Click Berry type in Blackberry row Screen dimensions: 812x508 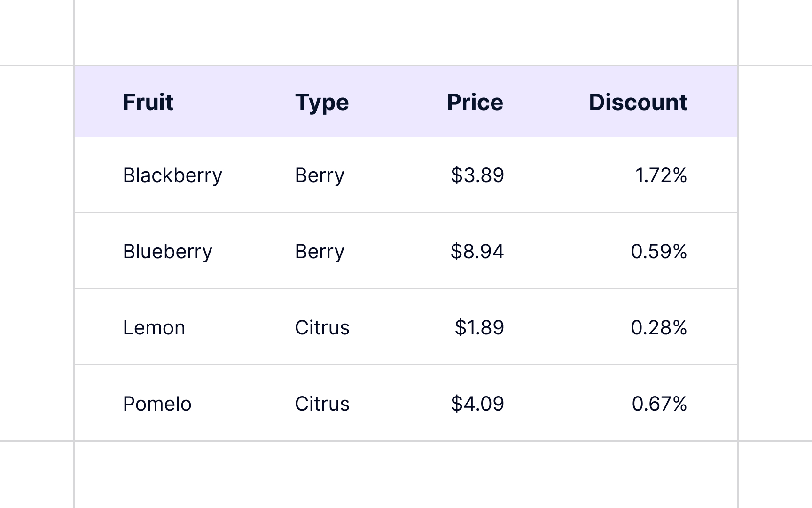320,175
